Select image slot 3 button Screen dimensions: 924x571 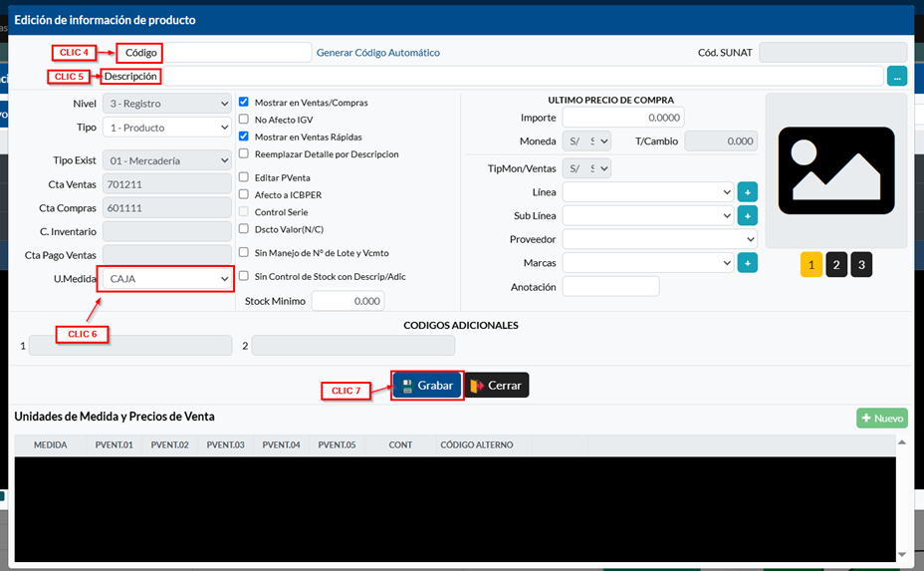coord(861,265)
